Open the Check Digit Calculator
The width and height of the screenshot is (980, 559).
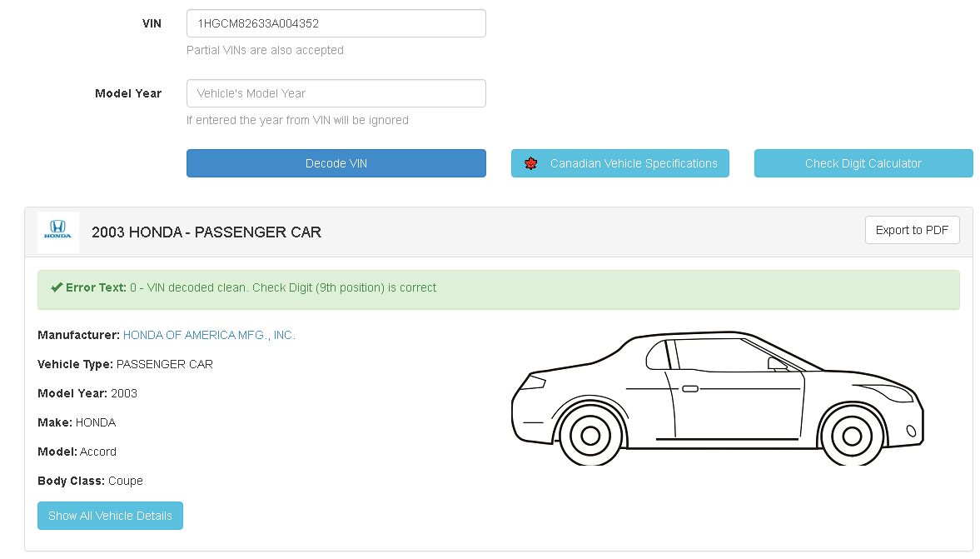pos(863,163)
